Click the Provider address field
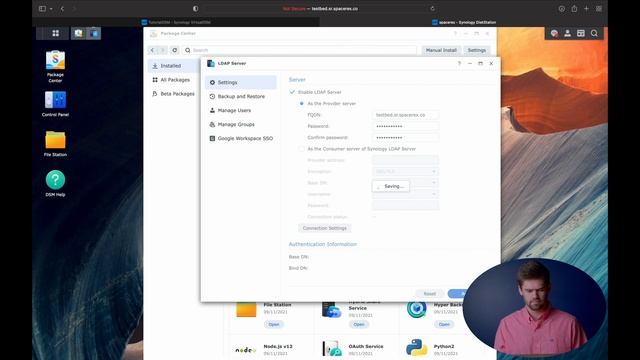This screenshot has width=640, height=360. pyautogui.click(x=405, y=160)
